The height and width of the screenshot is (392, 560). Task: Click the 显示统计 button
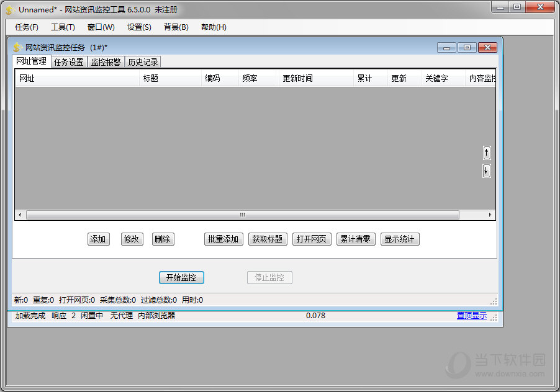(400, 239)
